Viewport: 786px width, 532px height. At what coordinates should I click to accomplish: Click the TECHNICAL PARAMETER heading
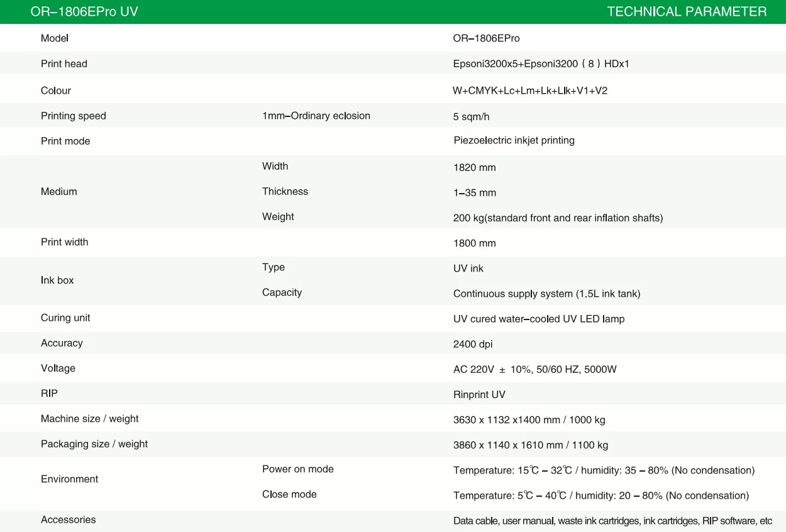pos(687,12)
